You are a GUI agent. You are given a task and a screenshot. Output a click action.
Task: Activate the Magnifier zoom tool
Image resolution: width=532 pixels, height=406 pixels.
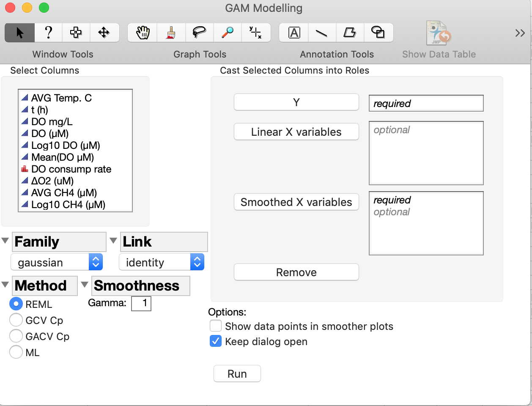click(227, 33)
